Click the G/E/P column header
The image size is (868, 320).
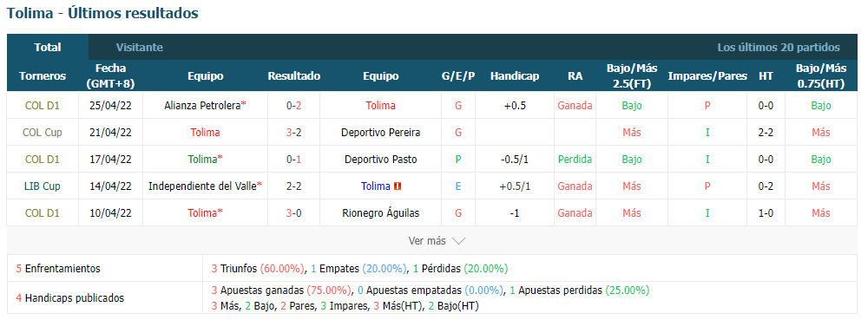pos(458,76)
